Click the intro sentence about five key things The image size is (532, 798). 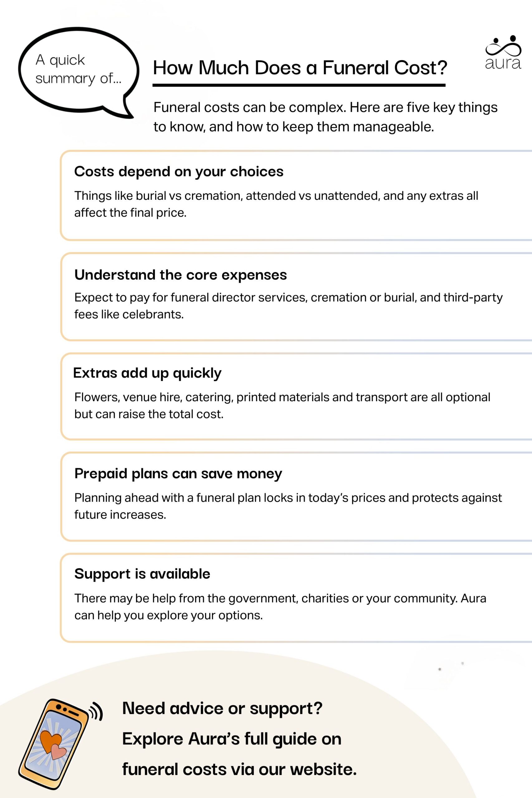pyautogui.click(x=325, y=117)
